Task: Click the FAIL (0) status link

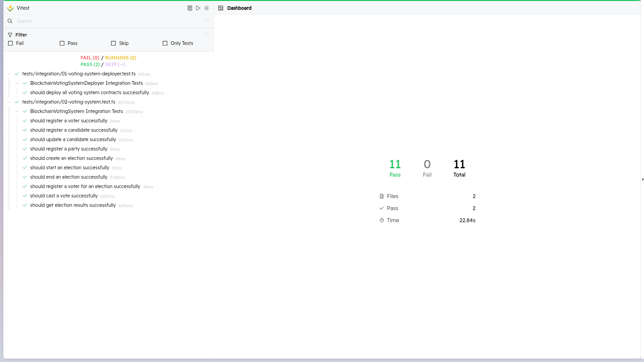Action: [90, 58]
